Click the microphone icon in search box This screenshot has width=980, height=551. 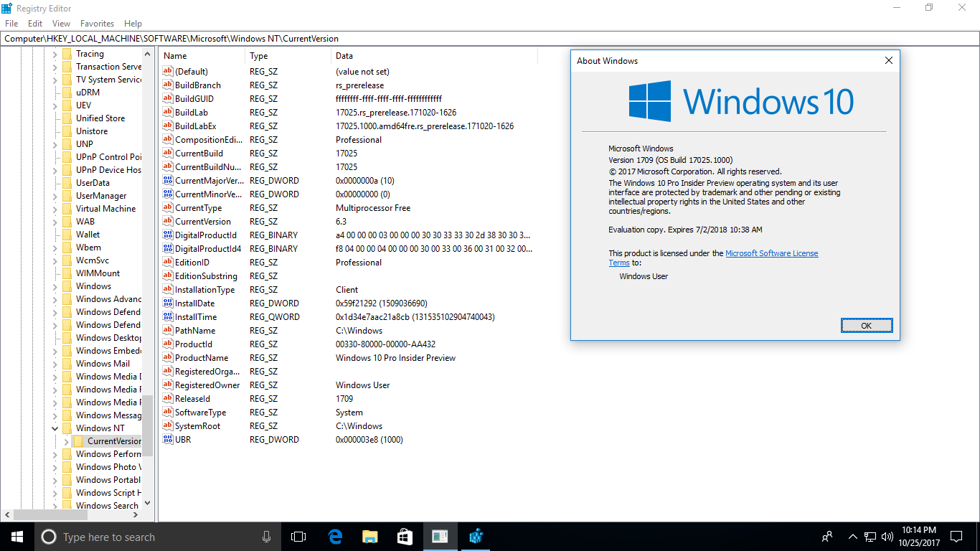coord(267,537)
